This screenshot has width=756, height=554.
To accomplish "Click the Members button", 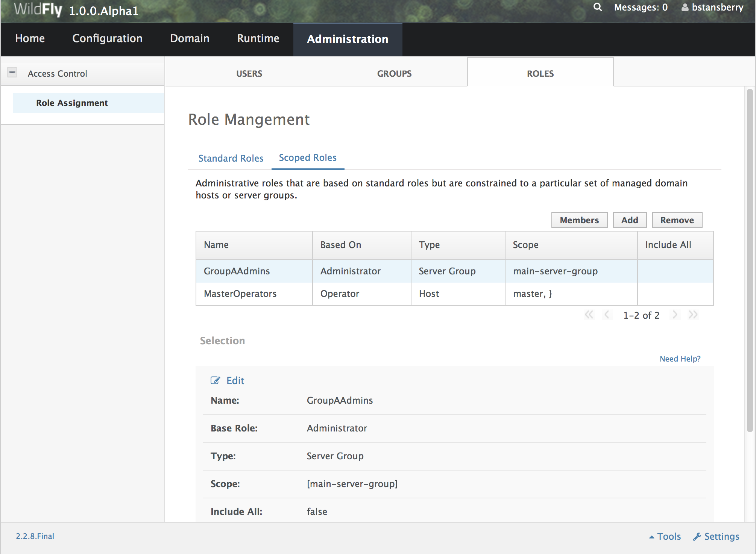I will click(x=579, y=220).
